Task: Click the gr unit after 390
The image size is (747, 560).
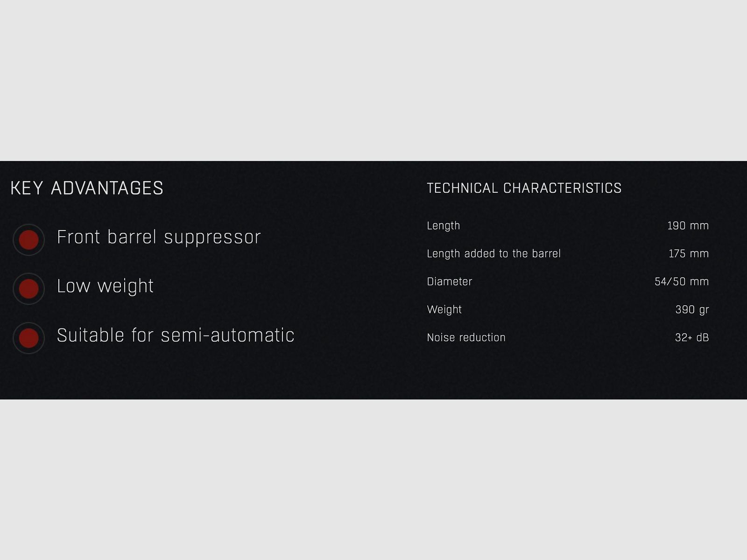Action: click(704, 310)
